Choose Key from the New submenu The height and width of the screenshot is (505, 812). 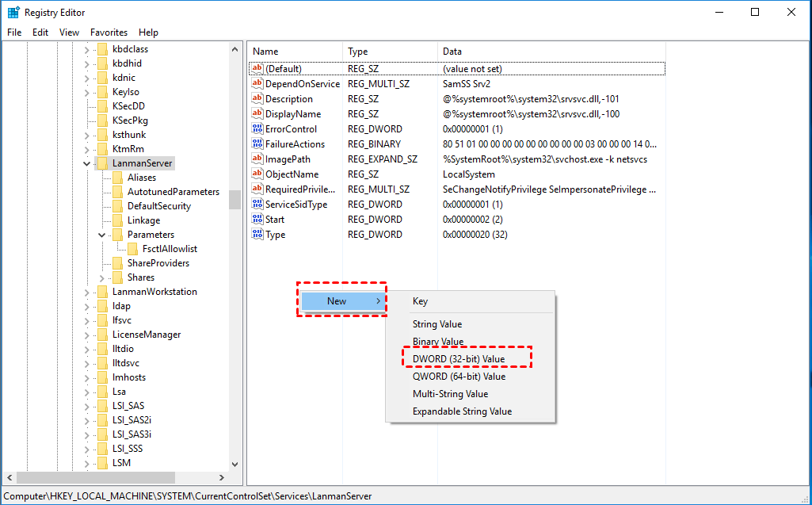471,301
